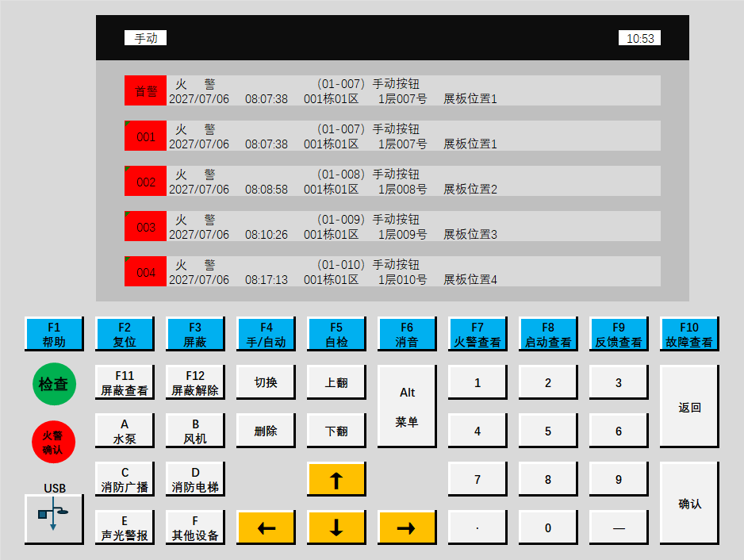Screen dimensions: 744x560
Task: Click numeric key 6
Action: [x=619, y=431]
